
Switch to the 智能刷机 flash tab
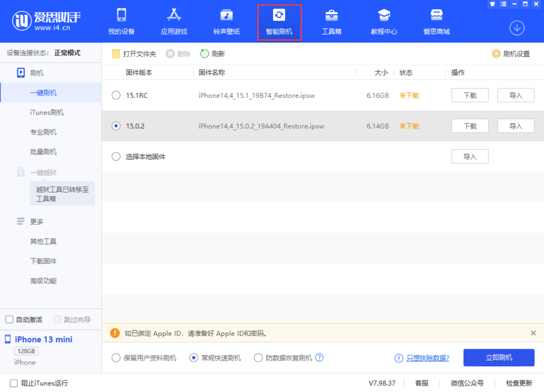click(x=279, y=22)
